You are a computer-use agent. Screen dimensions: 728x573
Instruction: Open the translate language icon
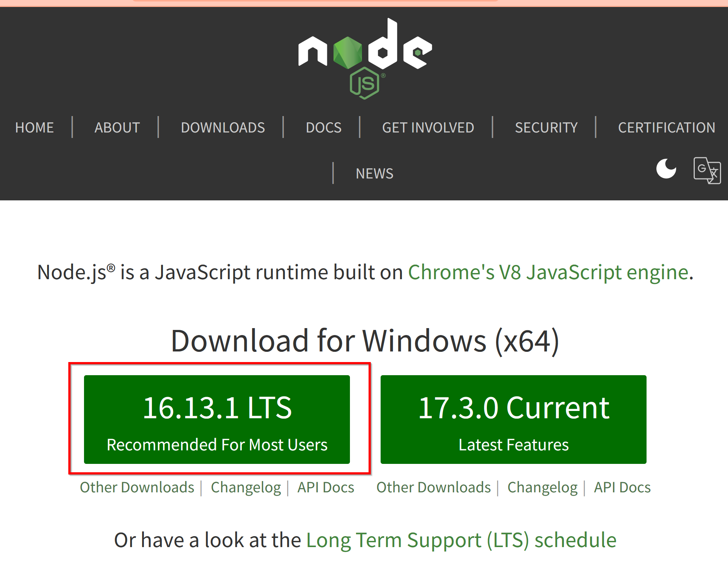707,170
